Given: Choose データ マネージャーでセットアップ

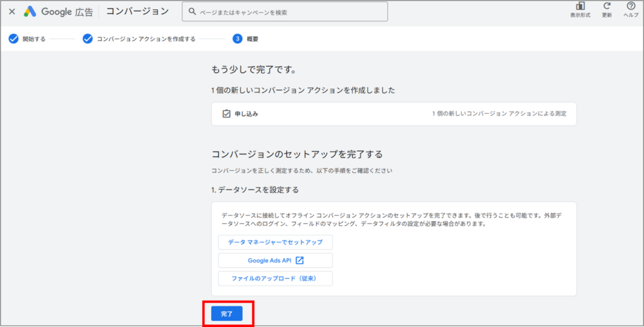Looking at the screenshot, I should click(x=275, y=243).
